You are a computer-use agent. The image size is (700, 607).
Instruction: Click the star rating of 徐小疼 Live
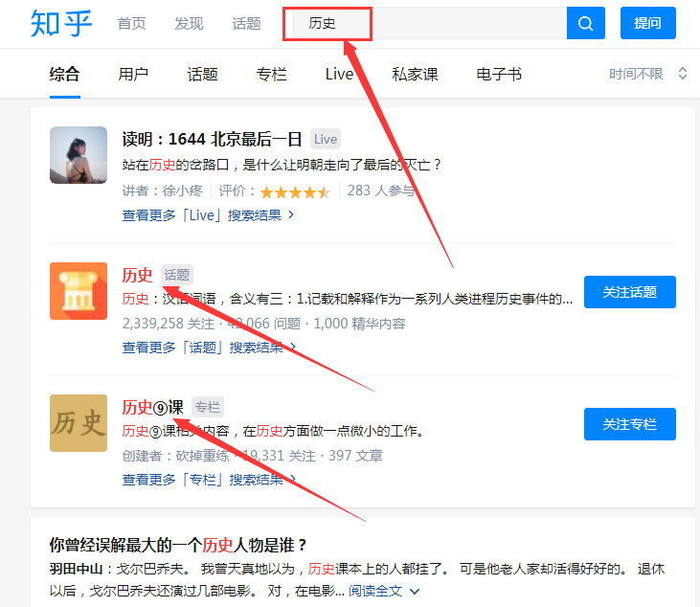[295, 191]
